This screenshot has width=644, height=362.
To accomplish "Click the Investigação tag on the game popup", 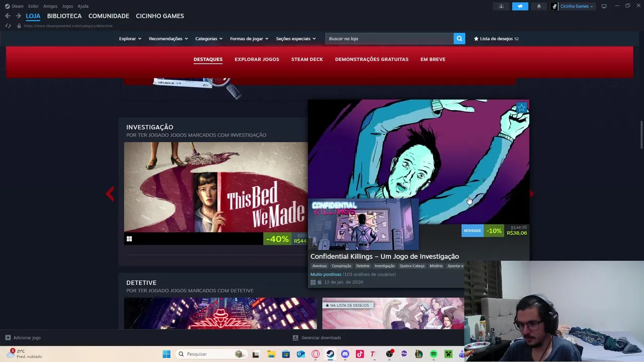I will tap(384, 266).
